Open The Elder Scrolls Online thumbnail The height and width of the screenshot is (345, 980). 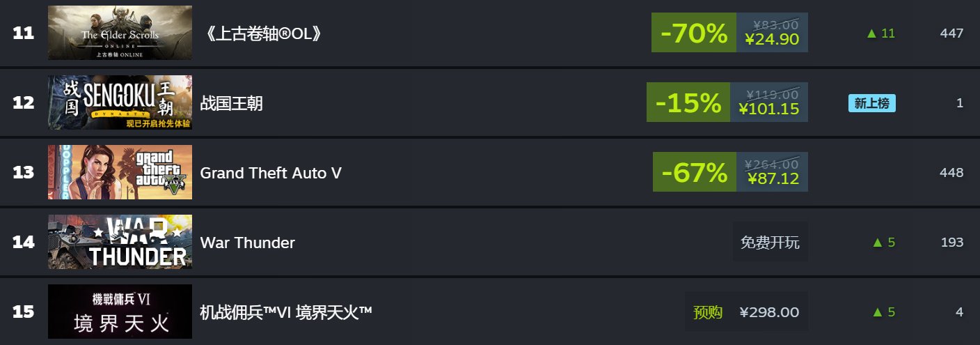(120, 33)
